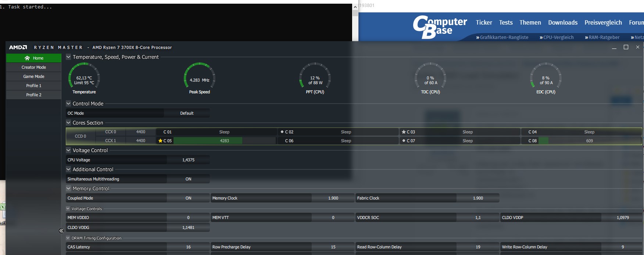Click the Home house icon in the sidebar
This screenshot has height=255, width=644.
click(27, 58)
